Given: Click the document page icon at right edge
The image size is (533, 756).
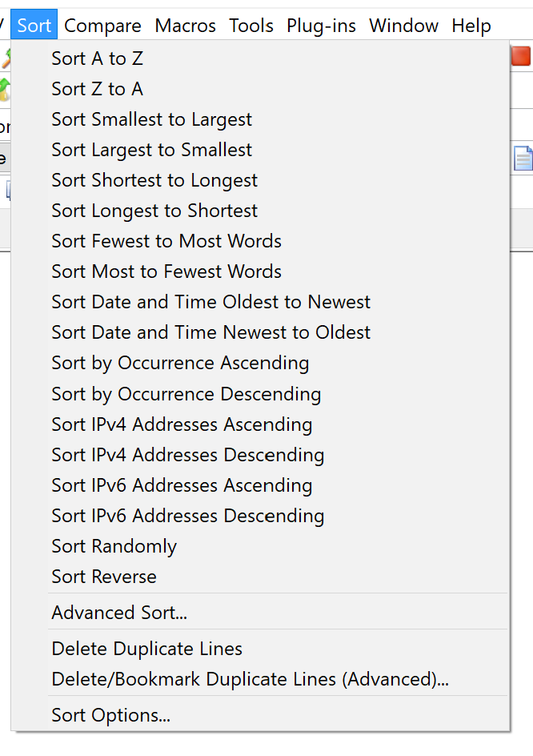Looking at the screenshot, I should pyautogui.click(x=523, y=159).
